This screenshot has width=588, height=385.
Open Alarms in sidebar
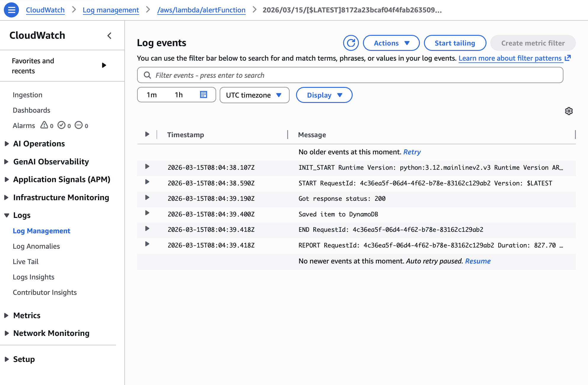[x=24, y=126]
